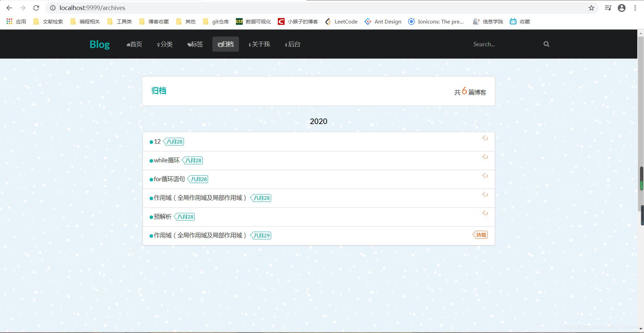Click the orange tag icon on for循环语句 row
The width and height of the screenshot is (644, 333).
(x=485, y=175)
